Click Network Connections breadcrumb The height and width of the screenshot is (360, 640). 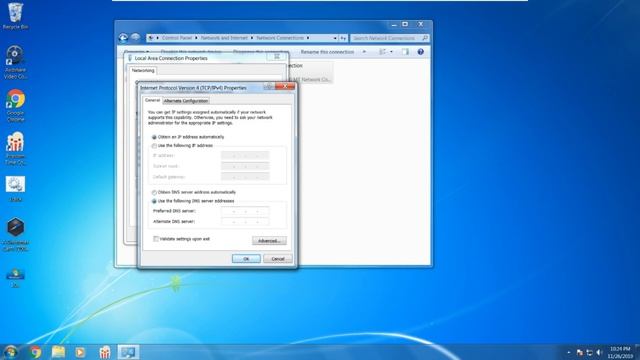coord(280,38)
